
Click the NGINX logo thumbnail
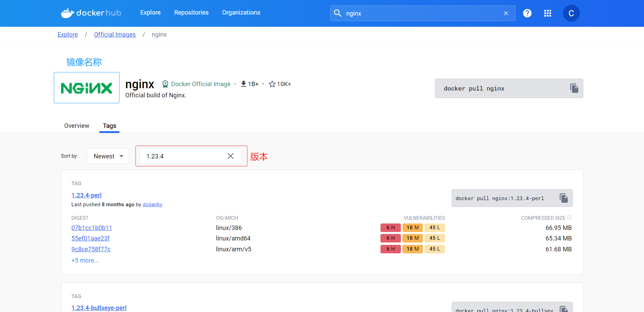[x=86, y=87]
